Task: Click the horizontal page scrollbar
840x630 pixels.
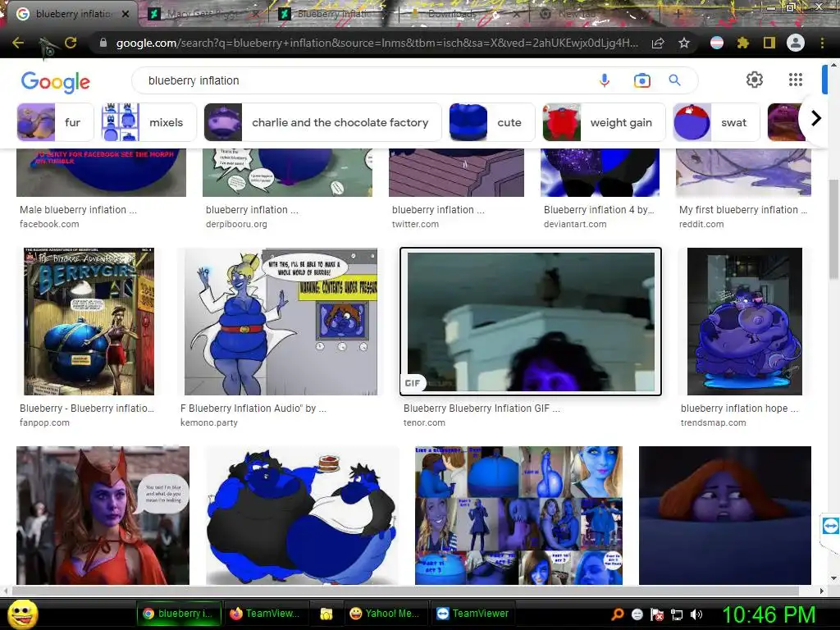Action: point(405,591)
